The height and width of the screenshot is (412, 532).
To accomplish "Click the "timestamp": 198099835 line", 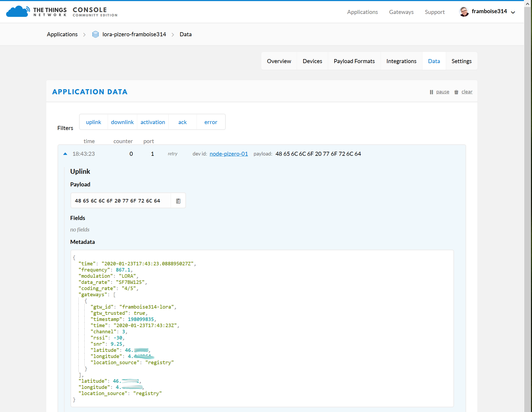I will coord(124,319).
